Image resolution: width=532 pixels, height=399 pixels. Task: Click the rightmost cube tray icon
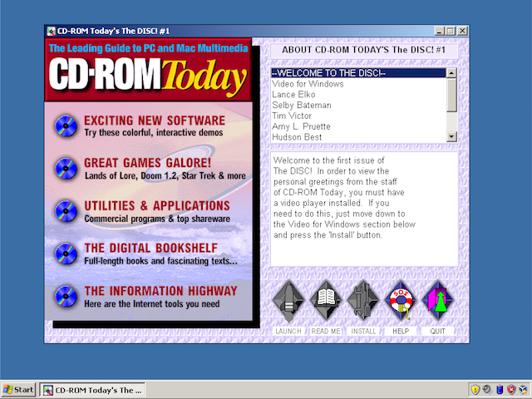tap(524, 390)
